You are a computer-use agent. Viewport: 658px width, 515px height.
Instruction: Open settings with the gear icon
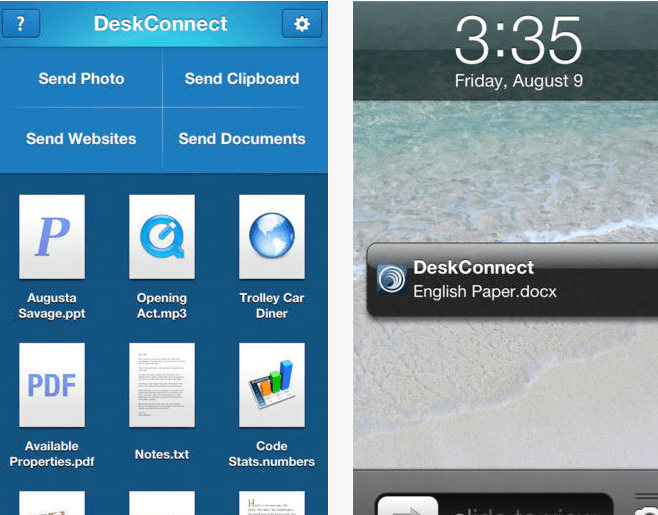pyautogui.click(x=302, y=23)
